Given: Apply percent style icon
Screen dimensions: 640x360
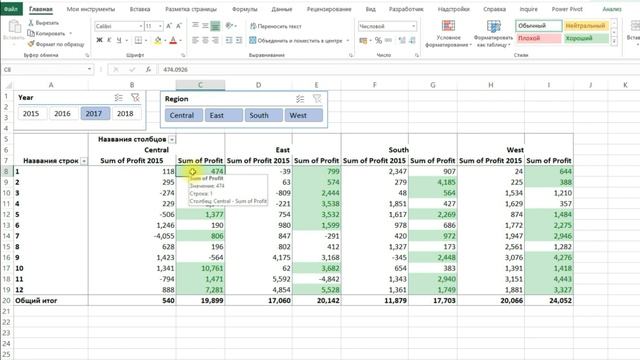Looking at the screenshot, I should click(x=378, y=40).
